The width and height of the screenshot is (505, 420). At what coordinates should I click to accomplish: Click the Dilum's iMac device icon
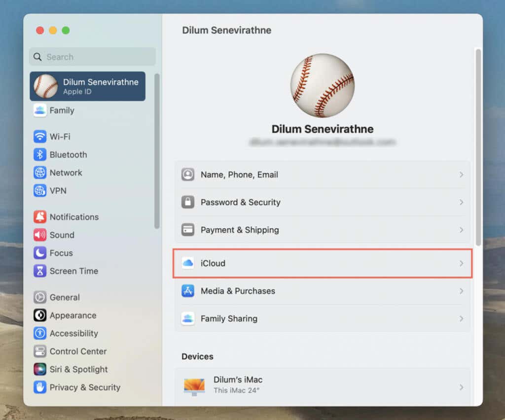click(194, 386)
